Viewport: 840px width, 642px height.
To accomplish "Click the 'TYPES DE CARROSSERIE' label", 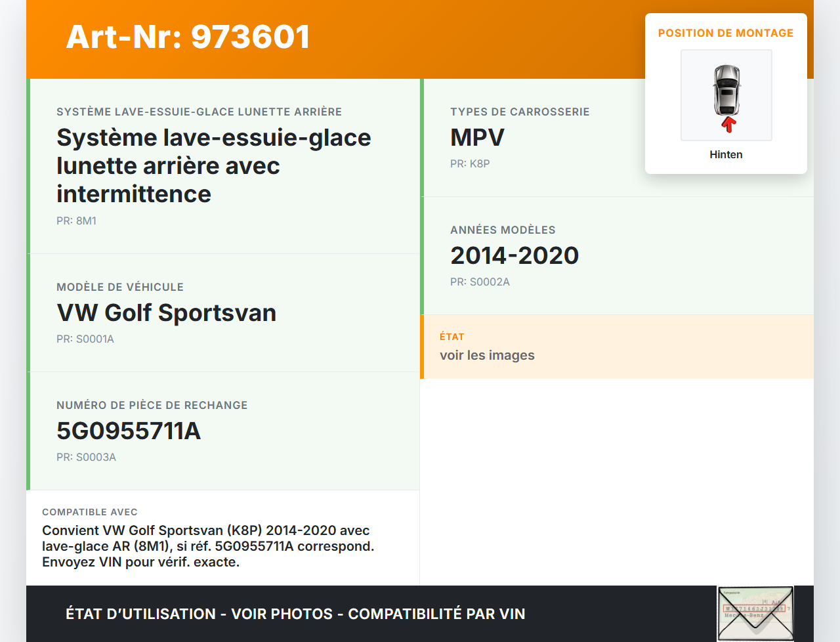I will [520, 112].
